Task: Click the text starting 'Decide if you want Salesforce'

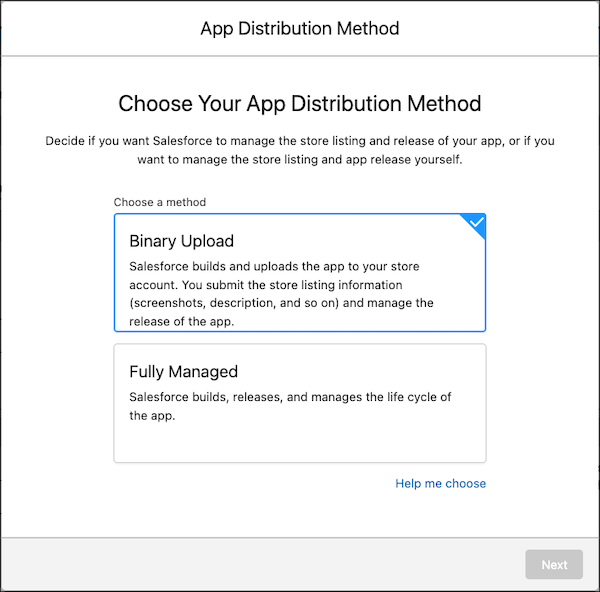Action: (300, 150)
